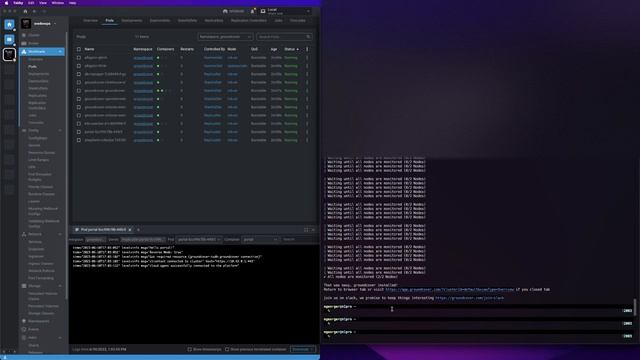This screenshot has width=640, height=360.
Task: Open the app.groundcover.com link in the terminal
Action: pos(450,289)
